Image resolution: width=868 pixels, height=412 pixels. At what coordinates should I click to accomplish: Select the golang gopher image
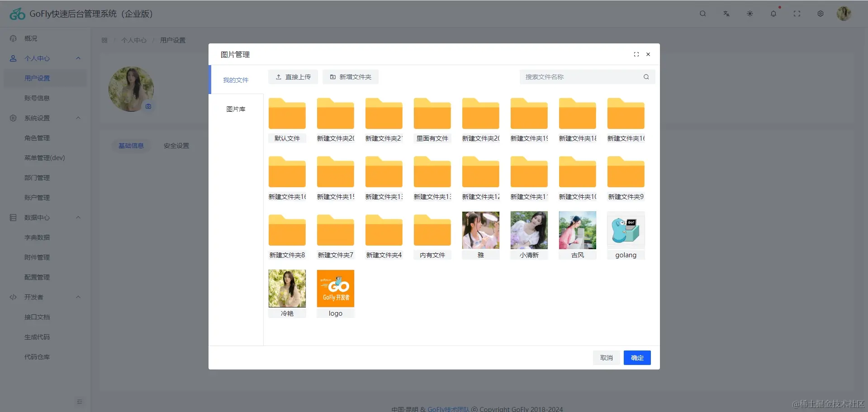(x=626, y=230)
